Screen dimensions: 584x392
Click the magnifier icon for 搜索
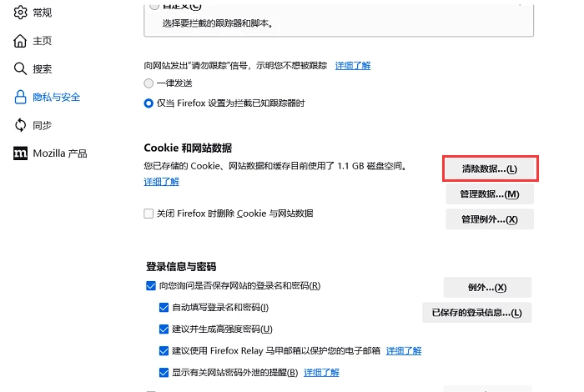tap(20, 69)
